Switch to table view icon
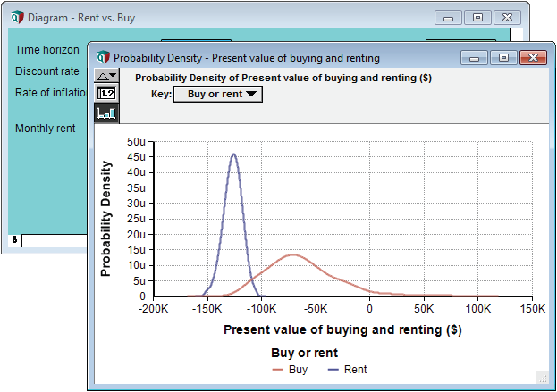Screen dimensions: 557x392 tap(106, 94)
